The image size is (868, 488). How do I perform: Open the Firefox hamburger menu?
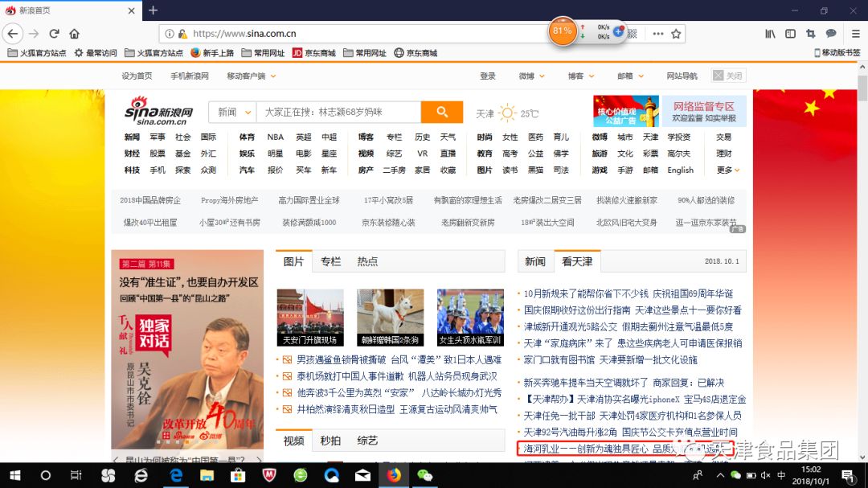(855, 34)
